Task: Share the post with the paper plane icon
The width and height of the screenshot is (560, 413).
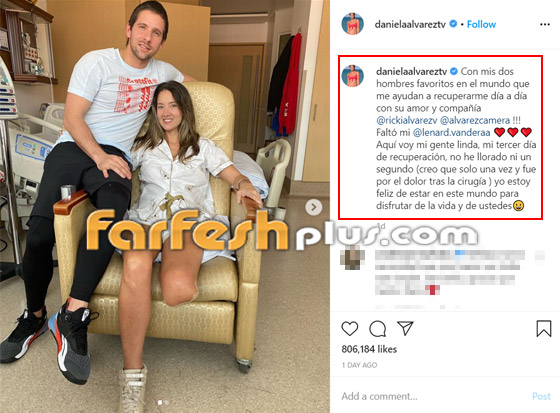Action: coord(405,328)
